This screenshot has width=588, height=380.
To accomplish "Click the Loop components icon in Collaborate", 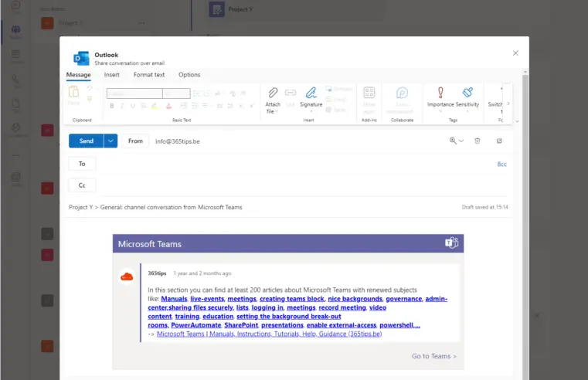I will coord(402,92).
